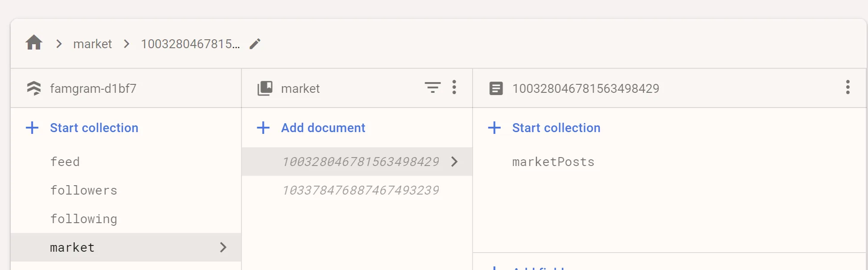Start collection in the document panel

click(556, 128)
